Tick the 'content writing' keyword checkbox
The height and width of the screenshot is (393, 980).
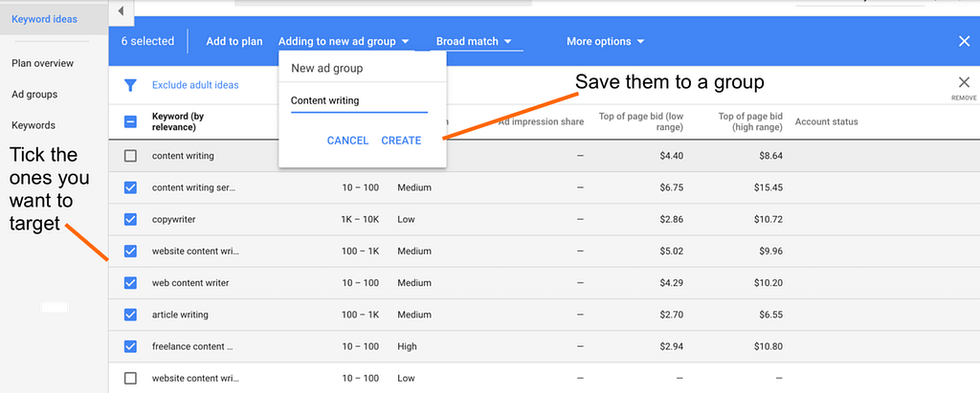click(x=131, y=156)
